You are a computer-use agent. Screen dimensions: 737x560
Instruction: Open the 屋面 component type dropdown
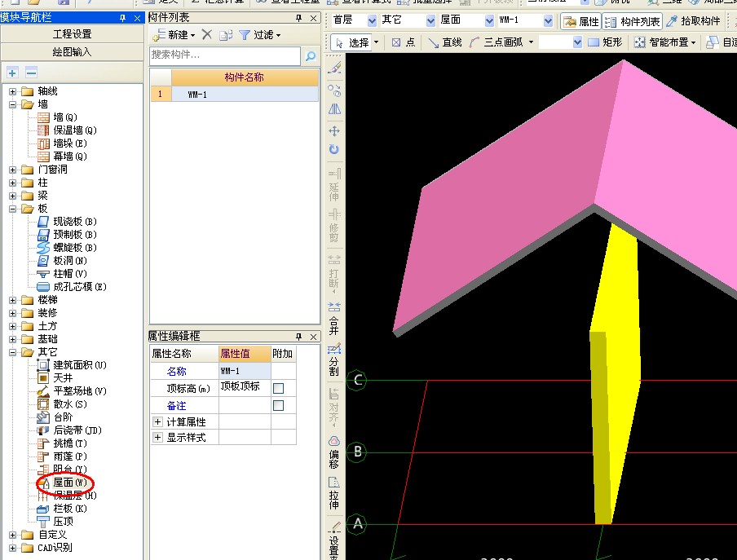pos(489,20)
